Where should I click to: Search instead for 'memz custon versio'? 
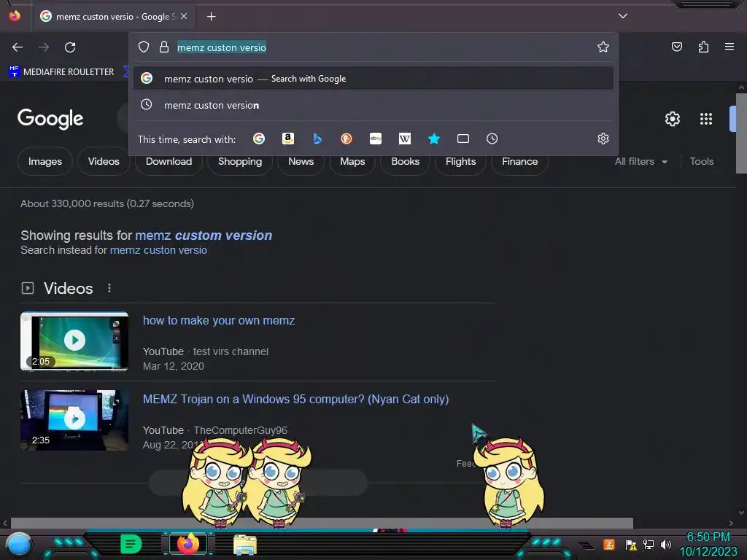click(x=158, y=250)
